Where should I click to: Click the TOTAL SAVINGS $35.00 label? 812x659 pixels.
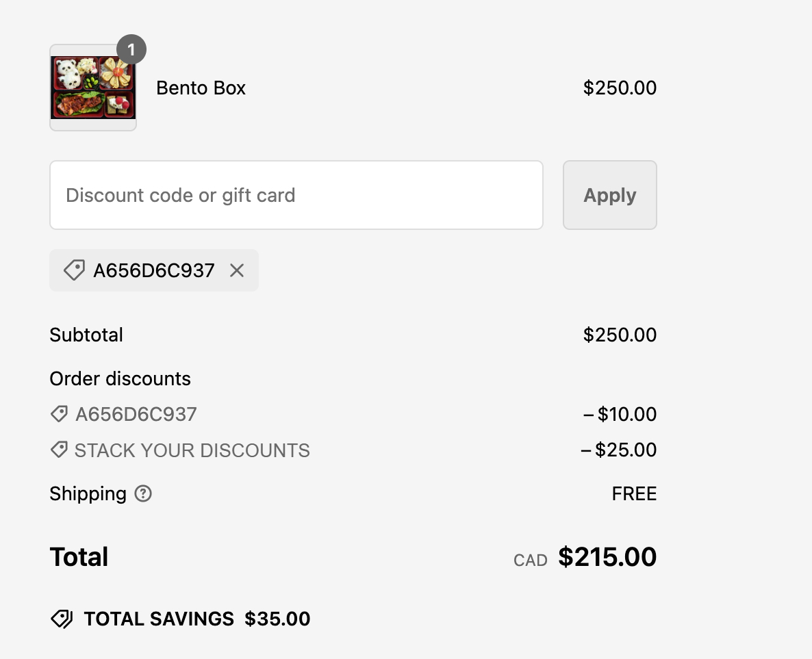[197, 619]
